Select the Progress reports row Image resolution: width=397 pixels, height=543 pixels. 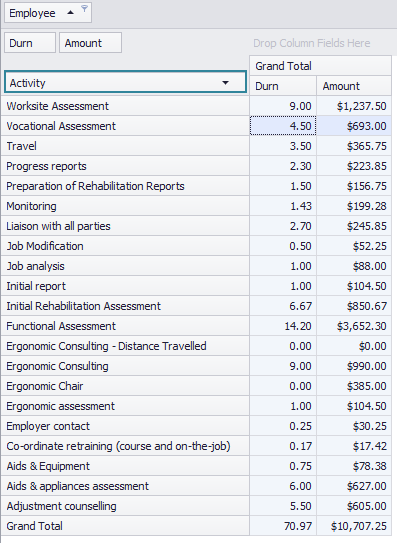pyautogui.click(x=125, y=166)
